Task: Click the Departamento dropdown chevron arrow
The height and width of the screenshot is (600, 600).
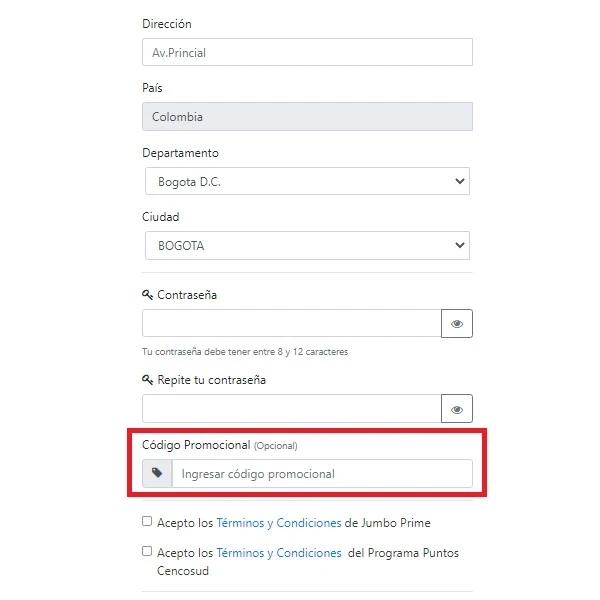Action: (x=460, y=181)
